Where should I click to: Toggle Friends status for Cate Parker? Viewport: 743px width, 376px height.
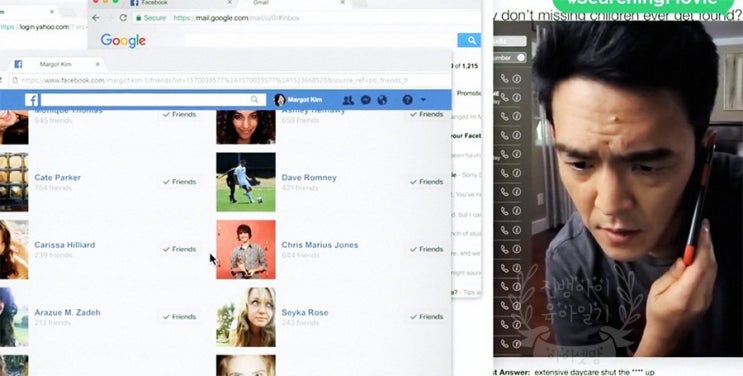click(x=180, y=182)
